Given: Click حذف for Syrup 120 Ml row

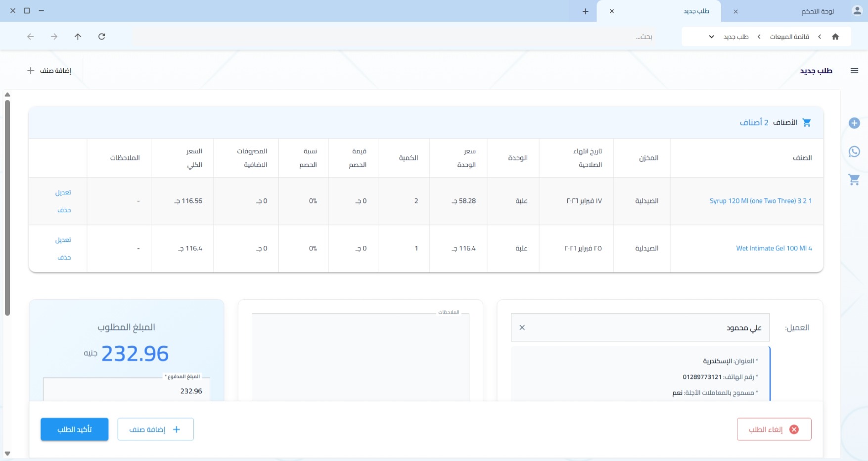Looking at the screenshot, I should (x=64, y=210).
